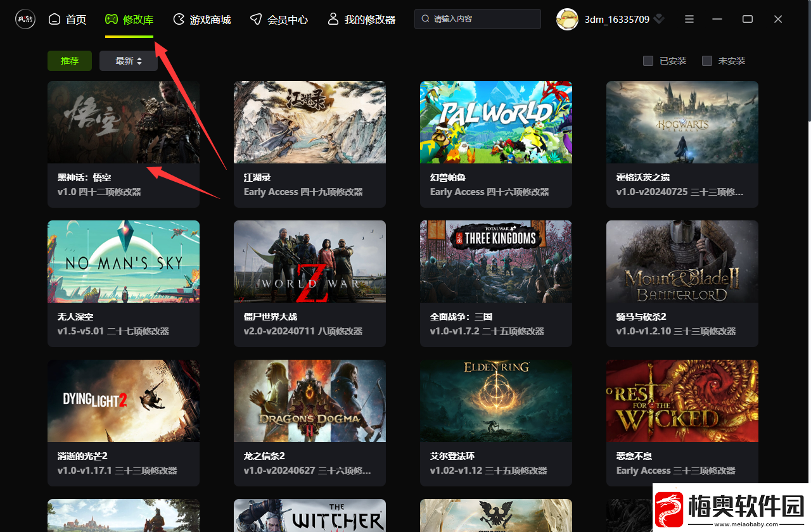Click the title 艾尔登法环
The height and width of the screenshot is (532, 811).
coord(452,456)
